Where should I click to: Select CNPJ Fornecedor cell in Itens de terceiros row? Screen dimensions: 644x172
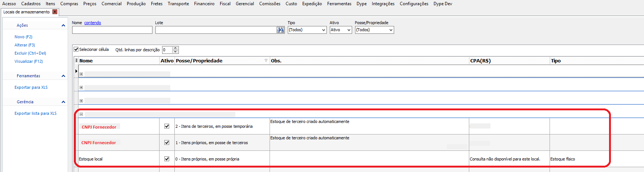[119, 127]
